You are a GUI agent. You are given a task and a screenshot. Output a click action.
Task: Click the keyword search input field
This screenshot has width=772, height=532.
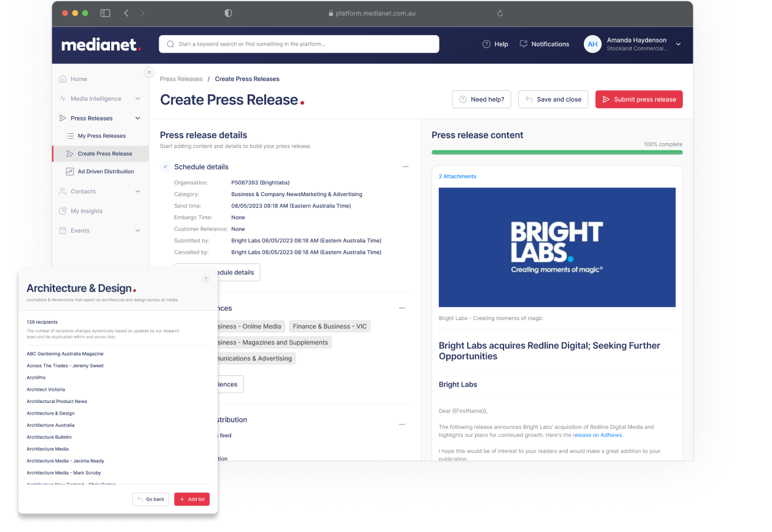pyautogui.click(x=299, y=44)
